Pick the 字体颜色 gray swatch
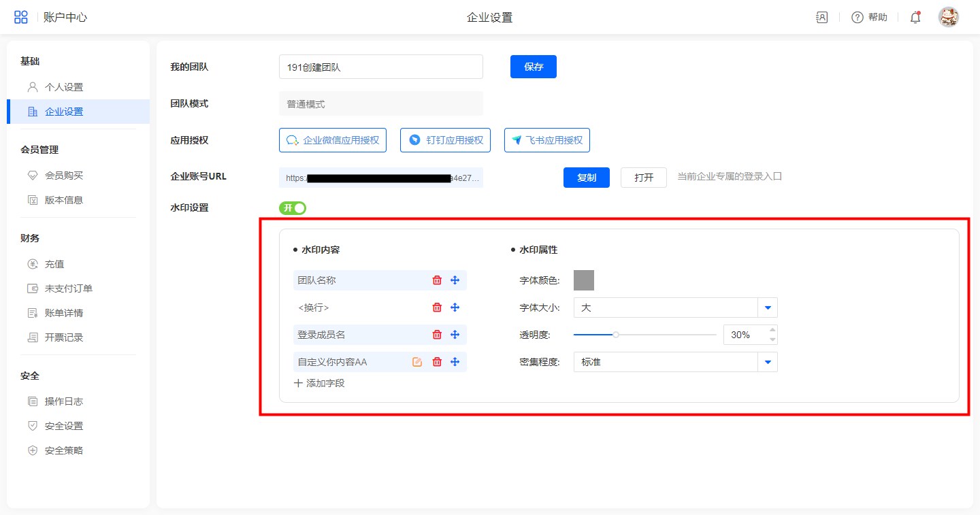 tap(583, 280)
